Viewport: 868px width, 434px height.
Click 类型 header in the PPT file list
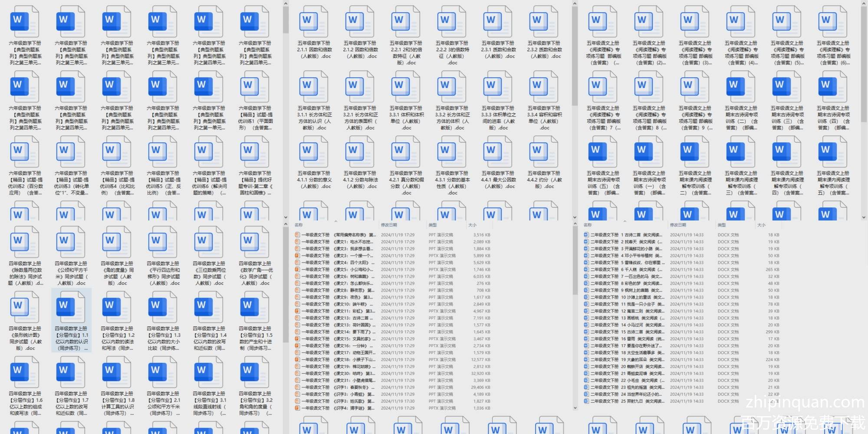(433, 225)
